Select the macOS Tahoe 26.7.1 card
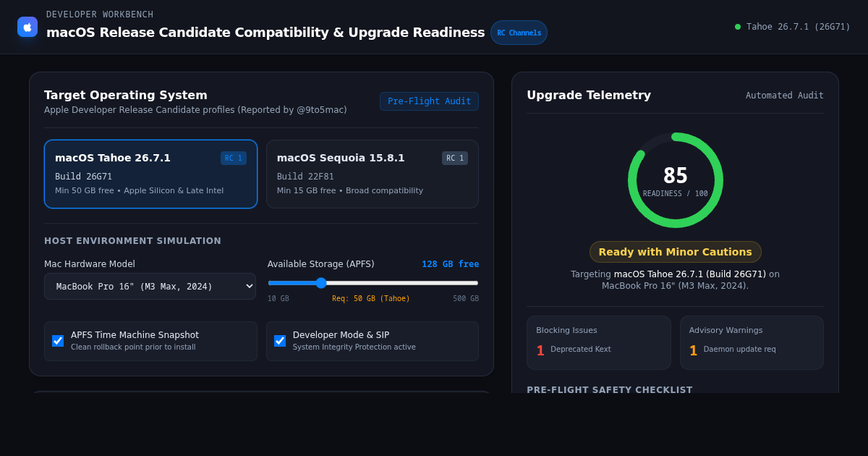 150,174
